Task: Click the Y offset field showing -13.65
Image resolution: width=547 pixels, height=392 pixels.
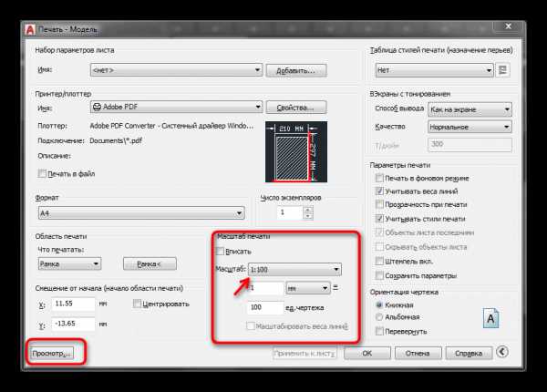Action: (x=73, y=324)
